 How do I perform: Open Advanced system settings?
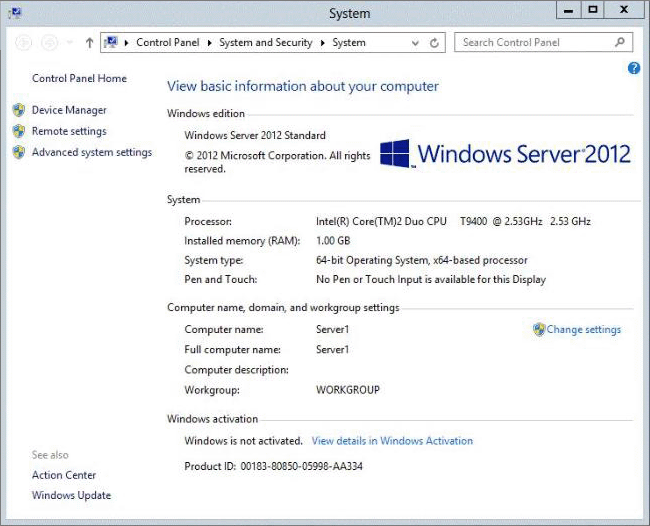[92, 152]
